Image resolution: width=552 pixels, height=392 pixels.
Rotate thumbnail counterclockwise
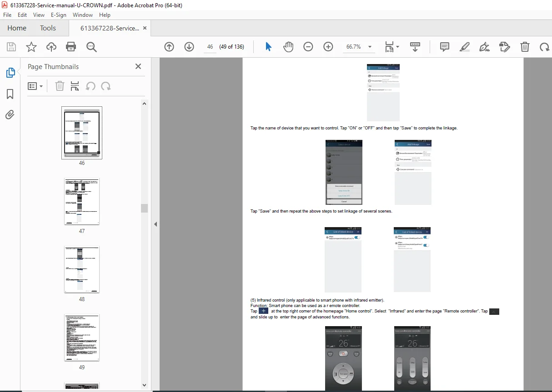pyautogui.click(x=90, y=86)
